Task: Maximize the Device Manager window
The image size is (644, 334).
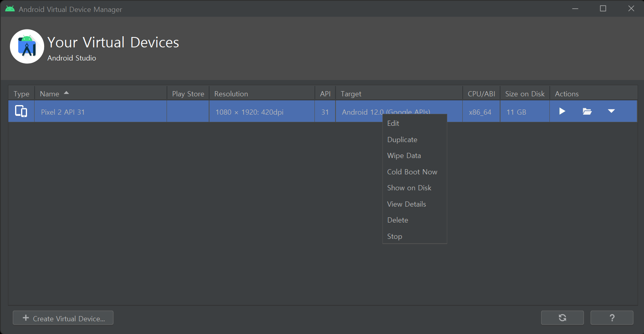Action: [x=603, y=9]
